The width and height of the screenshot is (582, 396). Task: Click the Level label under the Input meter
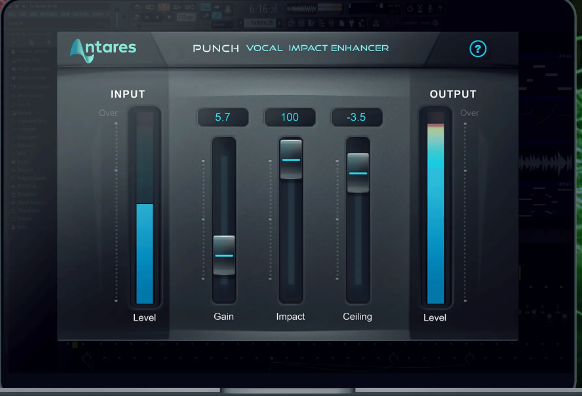click(144, 318)
